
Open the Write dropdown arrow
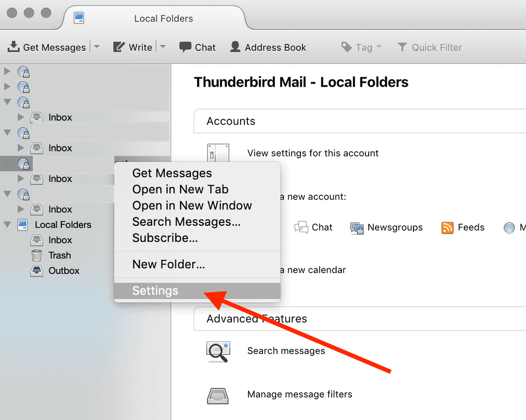tap(163, 47)
